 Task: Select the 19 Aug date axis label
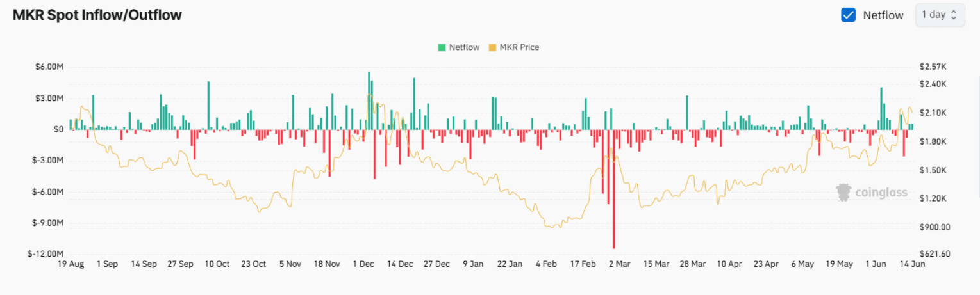71,264
